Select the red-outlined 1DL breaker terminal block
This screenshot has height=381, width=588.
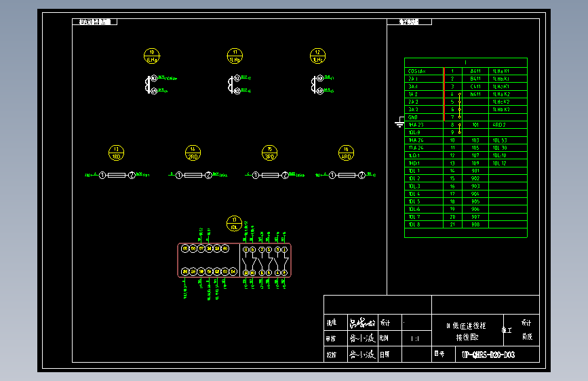tap(235, 260)
